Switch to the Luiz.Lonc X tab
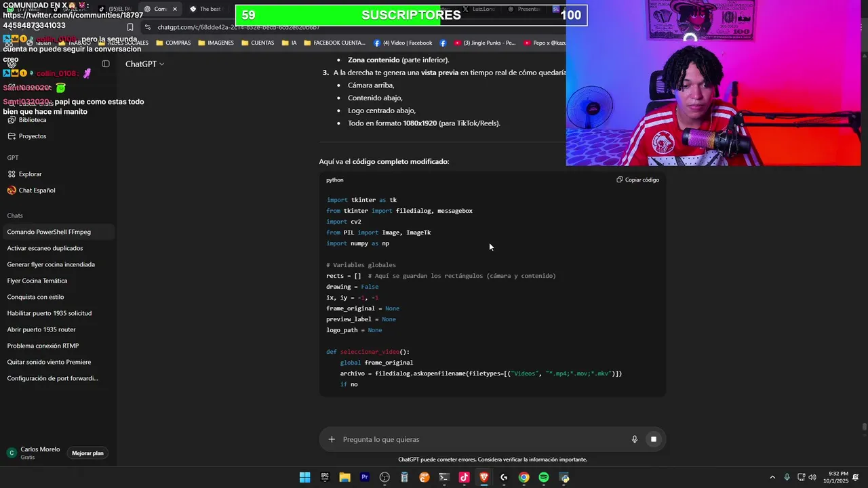 (x=480, y=9)
